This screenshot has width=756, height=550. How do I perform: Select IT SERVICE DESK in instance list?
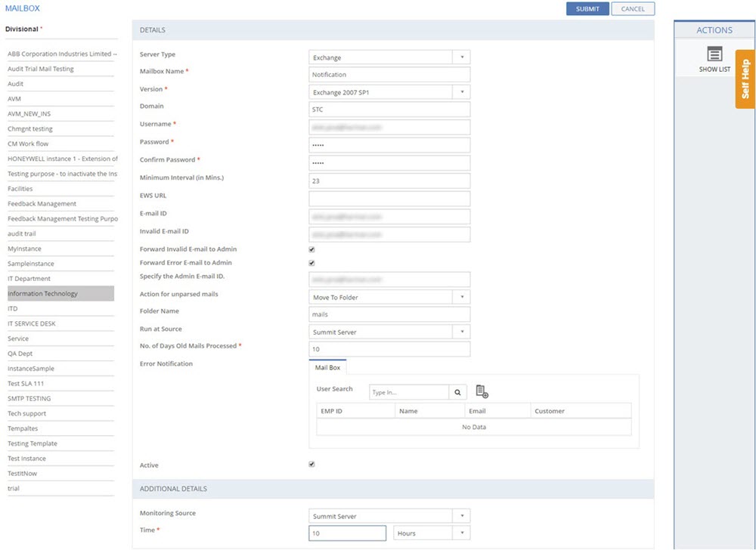click(32, 323)
